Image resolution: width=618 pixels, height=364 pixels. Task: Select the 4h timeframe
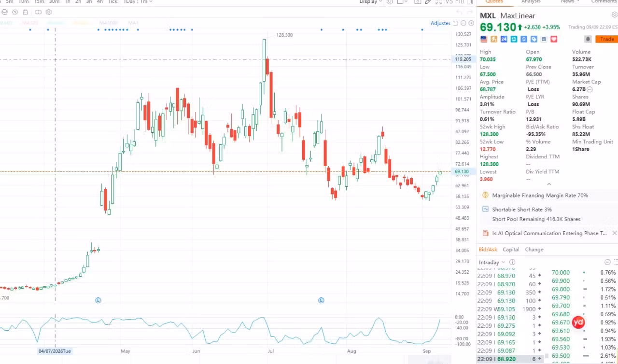coord(99,2)
